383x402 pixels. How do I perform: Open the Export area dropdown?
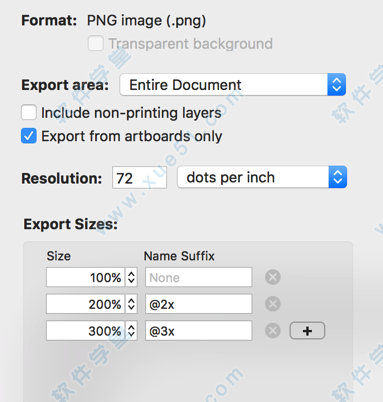(233, 85)
